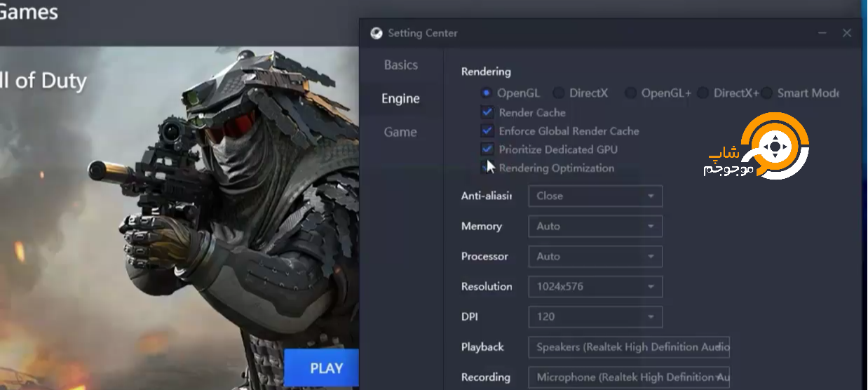Click the Call of Duty game banner
This screenshot has width=868, height=390.
[x=179, y=217]
